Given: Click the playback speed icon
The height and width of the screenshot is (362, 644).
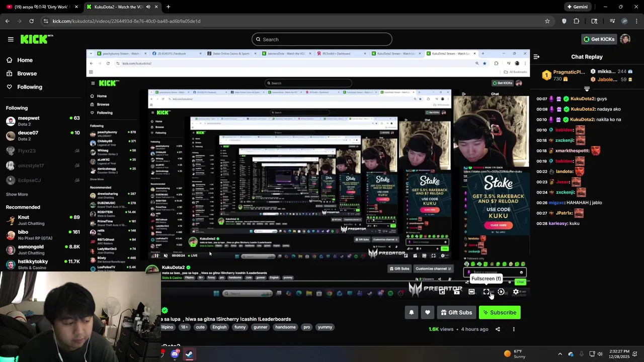Looking at the screenshot, I should coord(501,292).
